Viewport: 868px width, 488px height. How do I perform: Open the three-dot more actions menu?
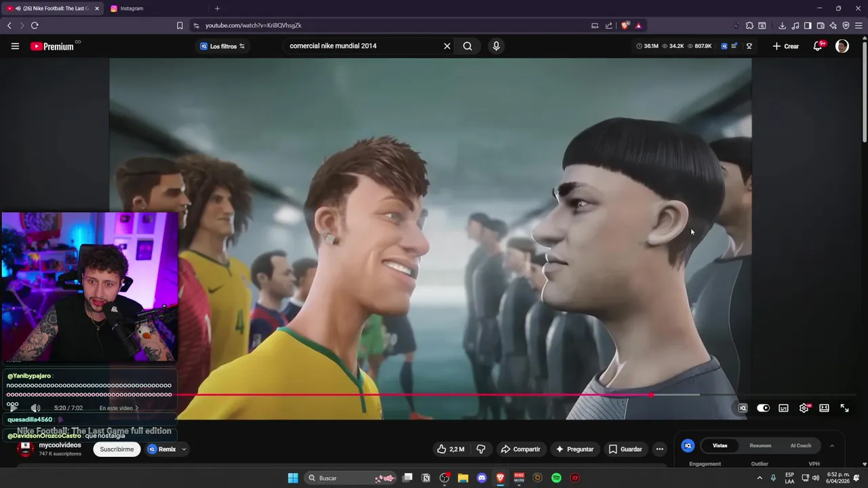660,449
